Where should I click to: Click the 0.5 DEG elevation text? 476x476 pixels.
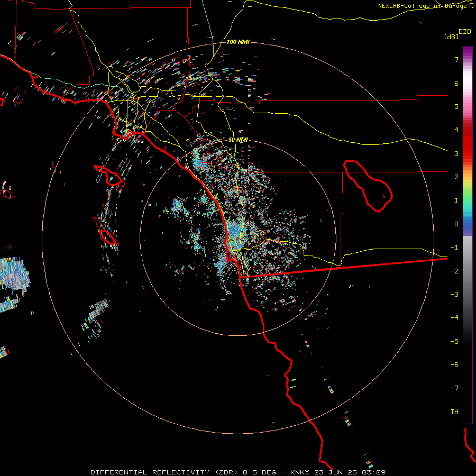259,472
